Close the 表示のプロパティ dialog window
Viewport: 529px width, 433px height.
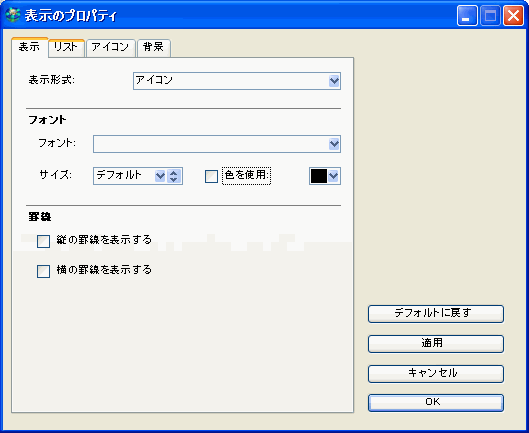[x=513, y=16]
